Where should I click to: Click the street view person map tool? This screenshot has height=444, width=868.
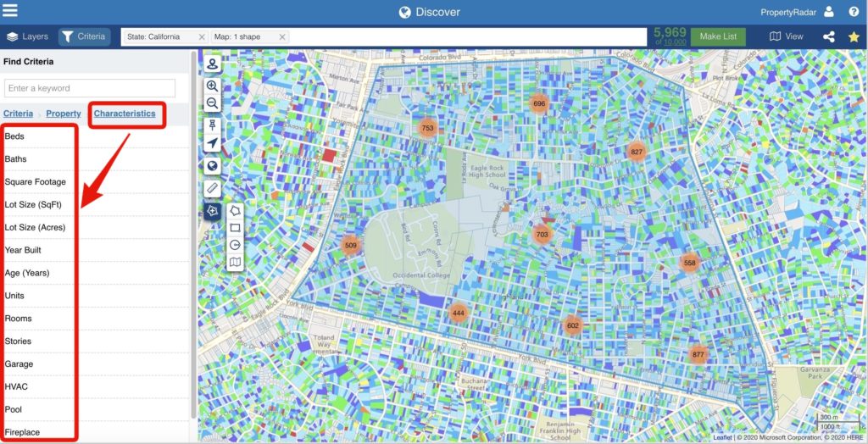213,64
